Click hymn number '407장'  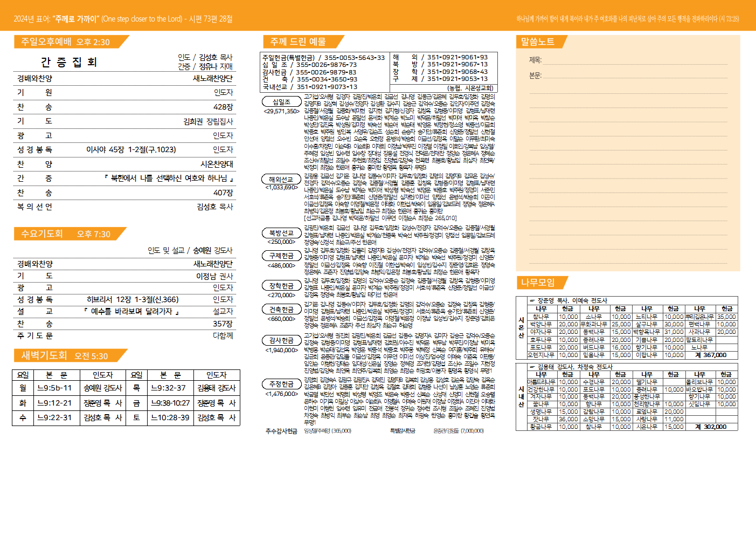[223, 193]
